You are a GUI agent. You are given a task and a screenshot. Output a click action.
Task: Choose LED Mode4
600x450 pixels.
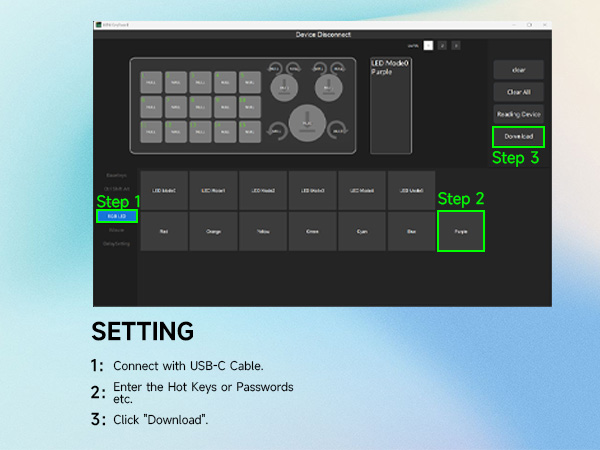click(362, 191)
